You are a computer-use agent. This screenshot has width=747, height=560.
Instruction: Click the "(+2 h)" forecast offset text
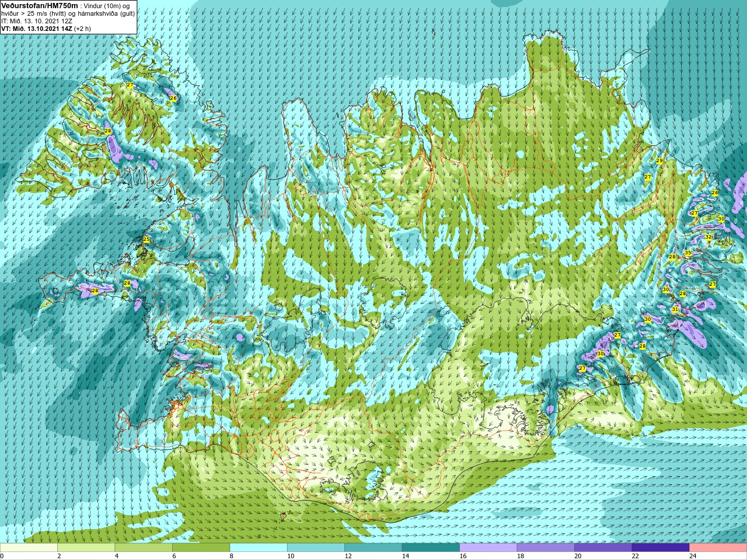pyautogui.click(x=82, y=29)
